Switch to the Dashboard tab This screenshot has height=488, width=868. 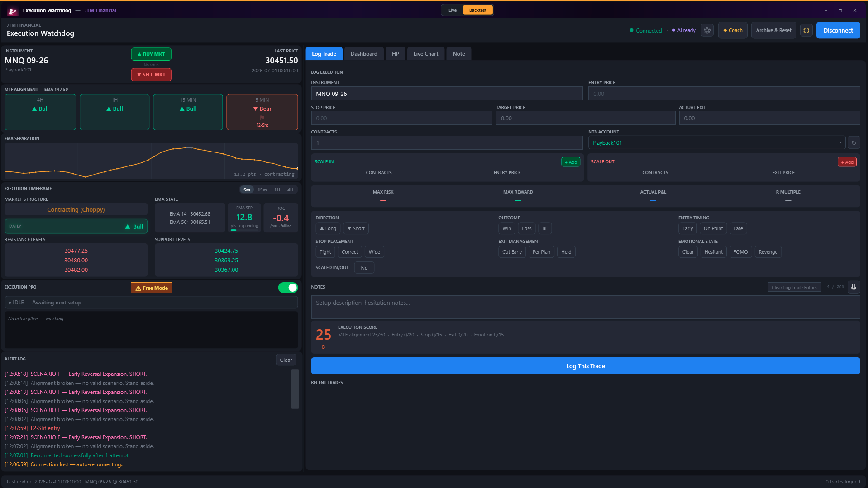tap(364, 54)
